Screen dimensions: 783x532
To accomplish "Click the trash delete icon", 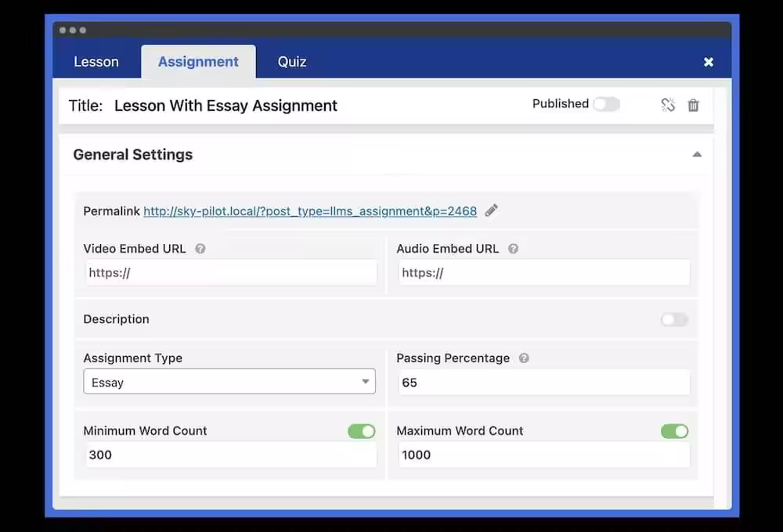I will 693,106.
